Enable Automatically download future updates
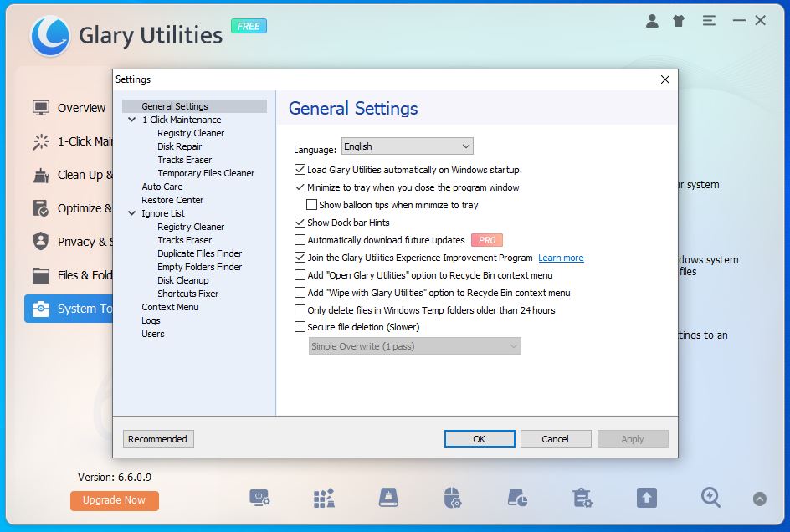790x532 pixels. click(x=300, y=240)
